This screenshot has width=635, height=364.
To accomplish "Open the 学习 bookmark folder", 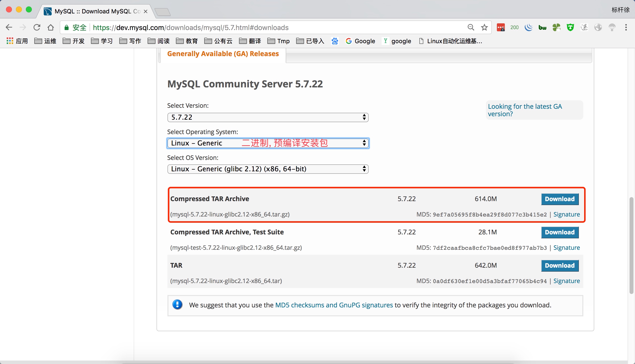I will point(102,41).
